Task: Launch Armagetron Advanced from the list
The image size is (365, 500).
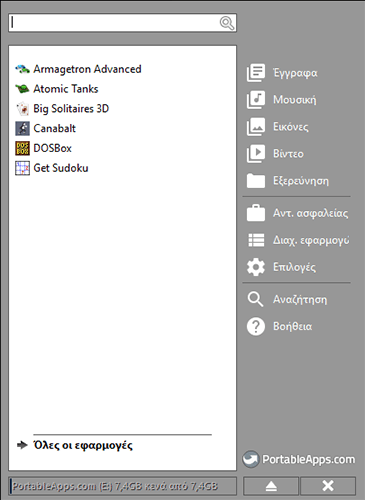Action: 87,69
